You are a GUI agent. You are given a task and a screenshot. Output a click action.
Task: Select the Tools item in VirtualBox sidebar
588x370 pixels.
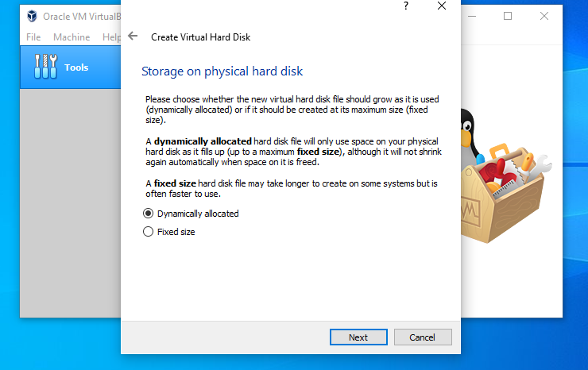coord(71,67)
